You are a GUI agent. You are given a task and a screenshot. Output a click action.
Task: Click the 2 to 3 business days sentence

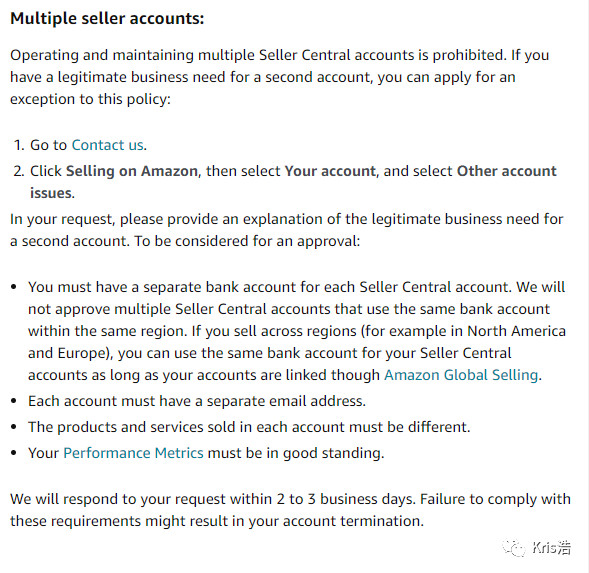pyautogui.click(x=213, y=499)
